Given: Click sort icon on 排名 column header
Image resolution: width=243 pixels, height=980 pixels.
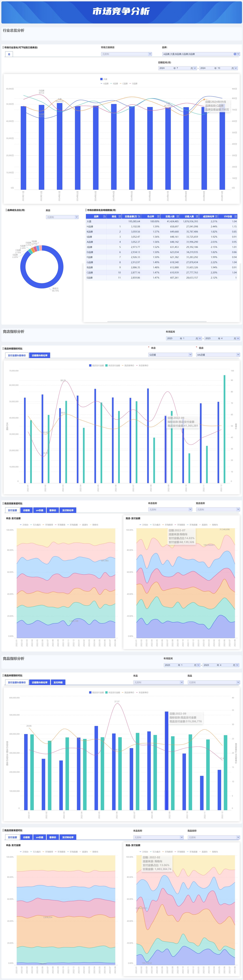Looking at the screenshot, I should [120, 216].
